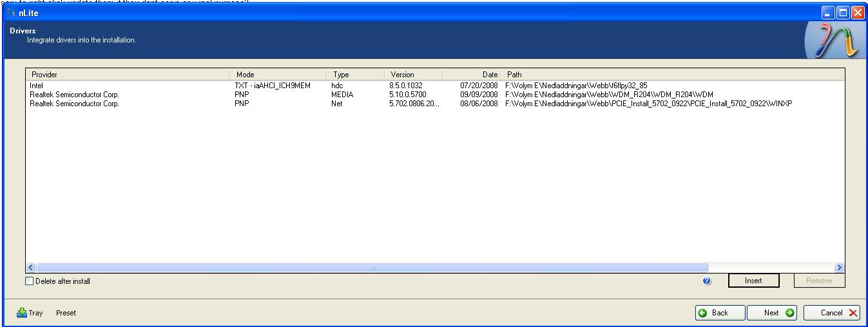Viewport: 868px width, 327px height.
Task: Click the hdc type cell
Action: (x=337, y=85)
